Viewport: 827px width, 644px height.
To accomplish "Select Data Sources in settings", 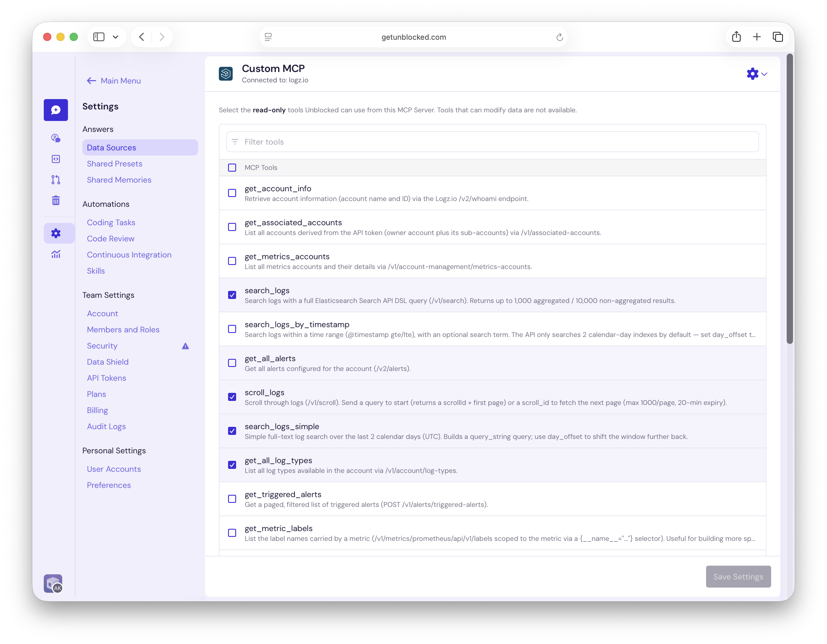I will [x=140, y=147].
